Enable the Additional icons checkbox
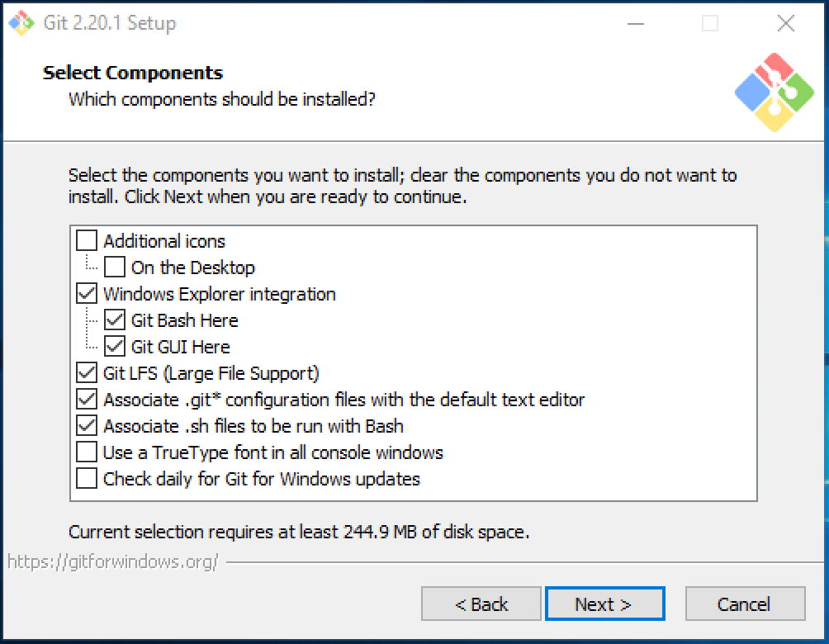This screenshot has width=829, height=644. 87,240
